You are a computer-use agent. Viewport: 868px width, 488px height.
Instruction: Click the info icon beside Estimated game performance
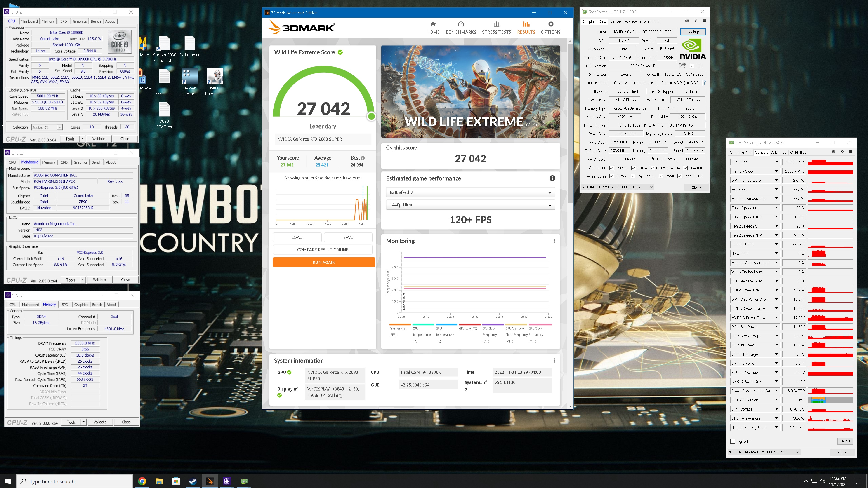click(552, 178)
